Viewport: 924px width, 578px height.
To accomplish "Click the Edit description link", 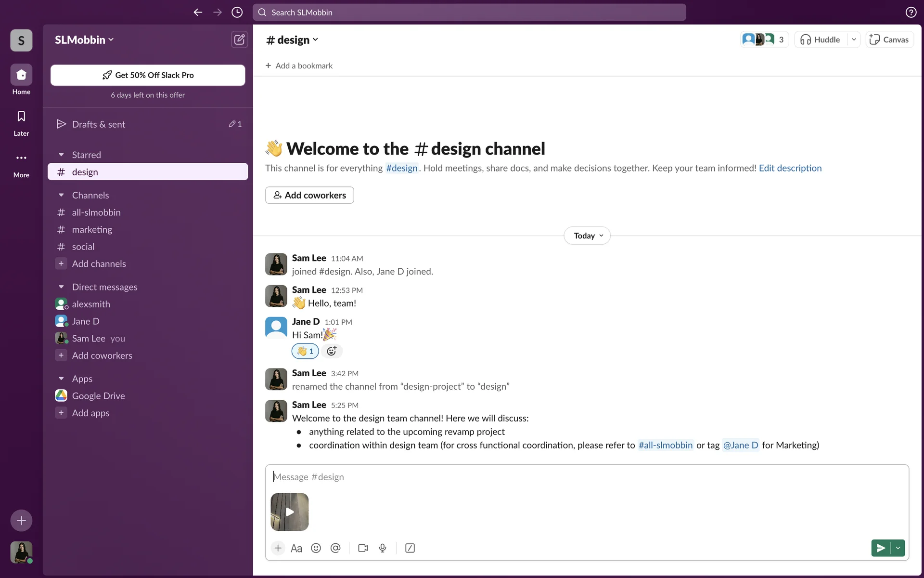I will [790, 168].
